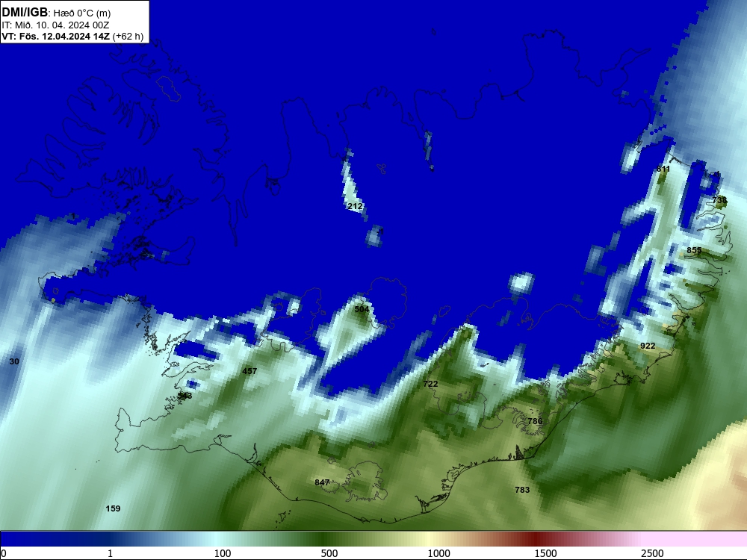Click the '(+62 h)' forecast offset text
The image size is (747, 560).
tap(128, 36)
